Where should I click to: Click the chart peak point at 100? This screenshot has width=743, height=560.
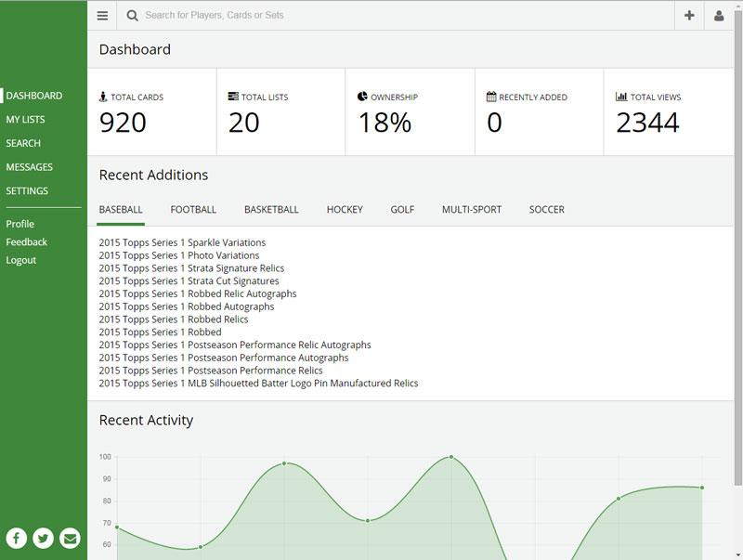(451, 457)
